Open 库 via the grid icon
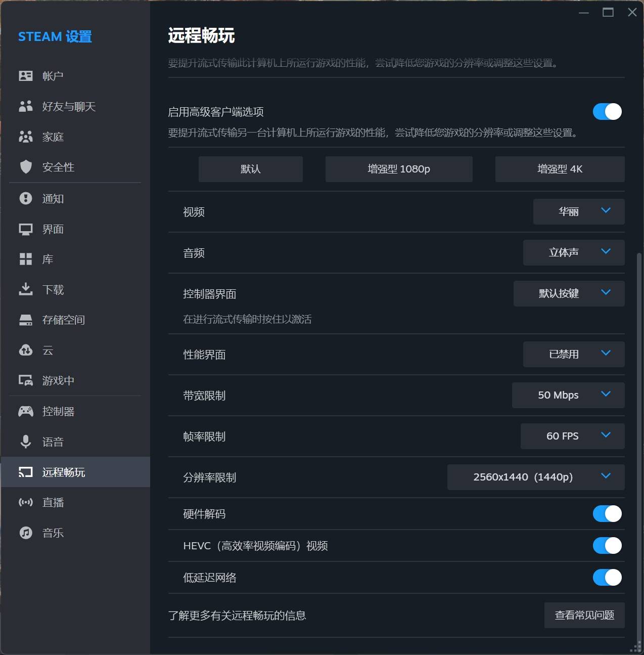The image size is (644, 655). 26,259
